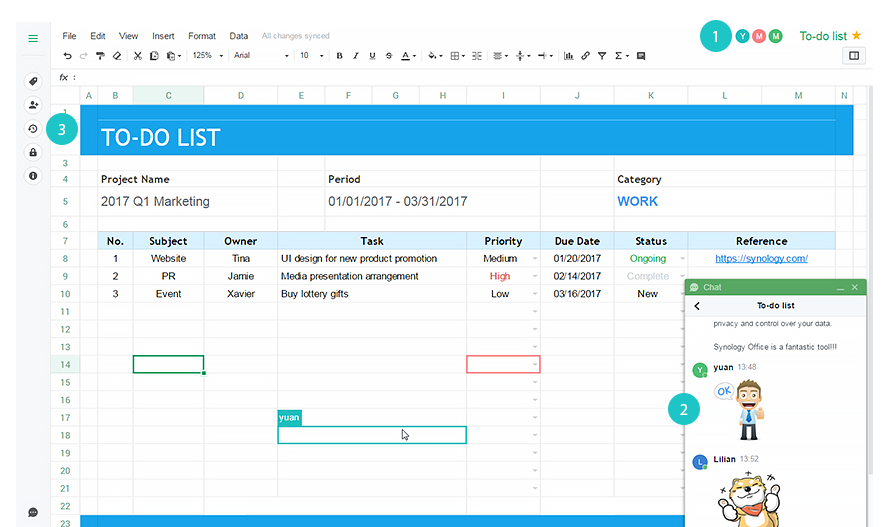The height and width of the screenshot is (527, 888).
Task: Open the share with users sidebar icon
Action: 33,105
